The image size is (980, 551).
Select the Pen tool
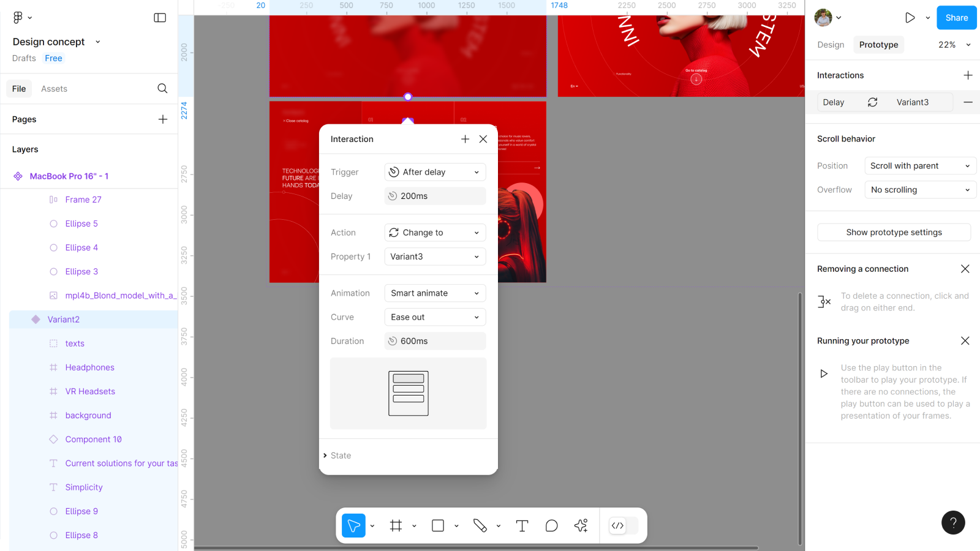point(480,525)
